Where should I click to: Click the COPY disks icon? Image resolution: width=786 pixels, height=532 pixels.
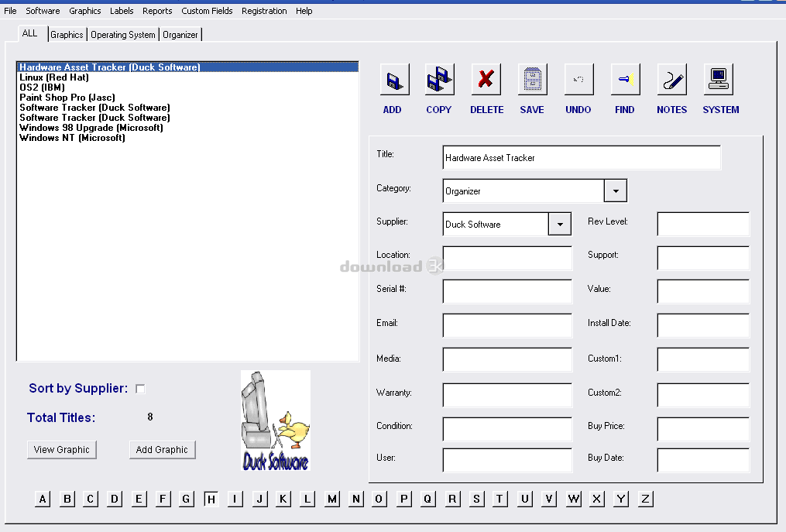click(439, 80)
